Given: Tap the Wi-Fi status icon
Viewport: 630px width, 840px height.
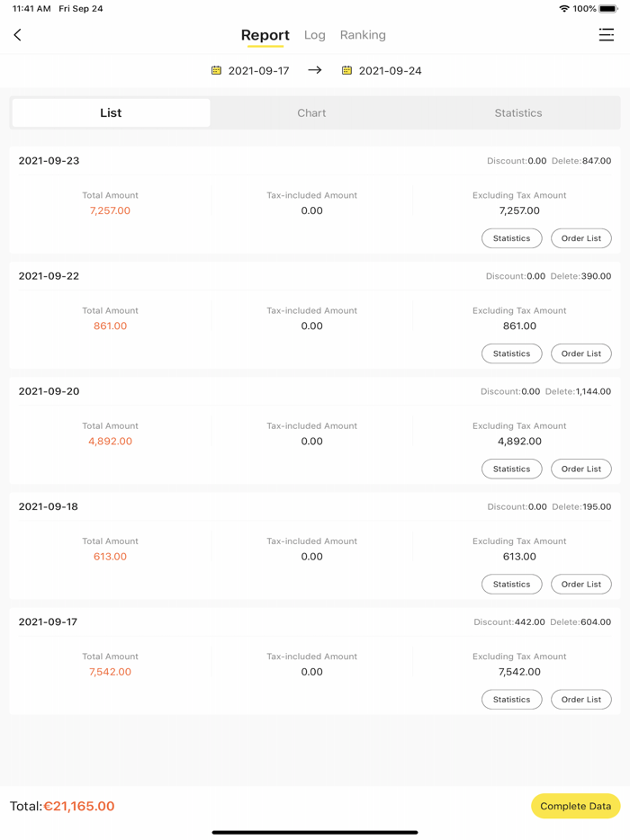Looking at the screenshot, I should 563,8.
